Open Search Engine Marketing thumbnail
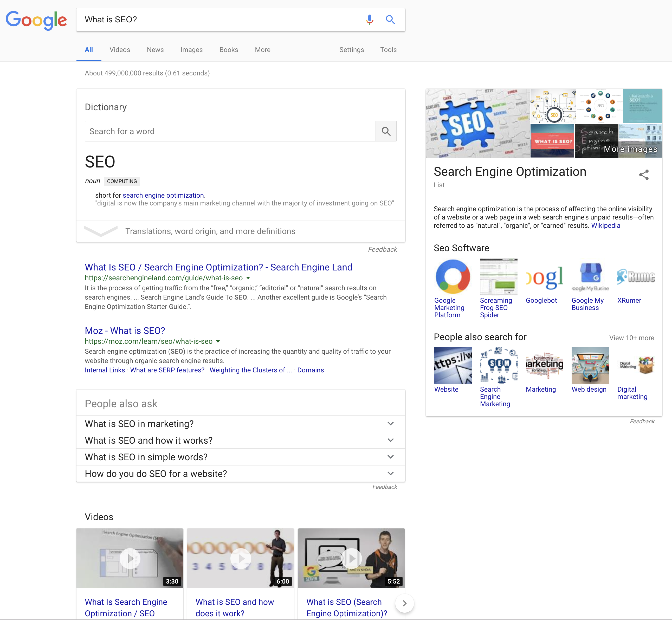This screenshot has width=672, height=621. click(499, 366)
